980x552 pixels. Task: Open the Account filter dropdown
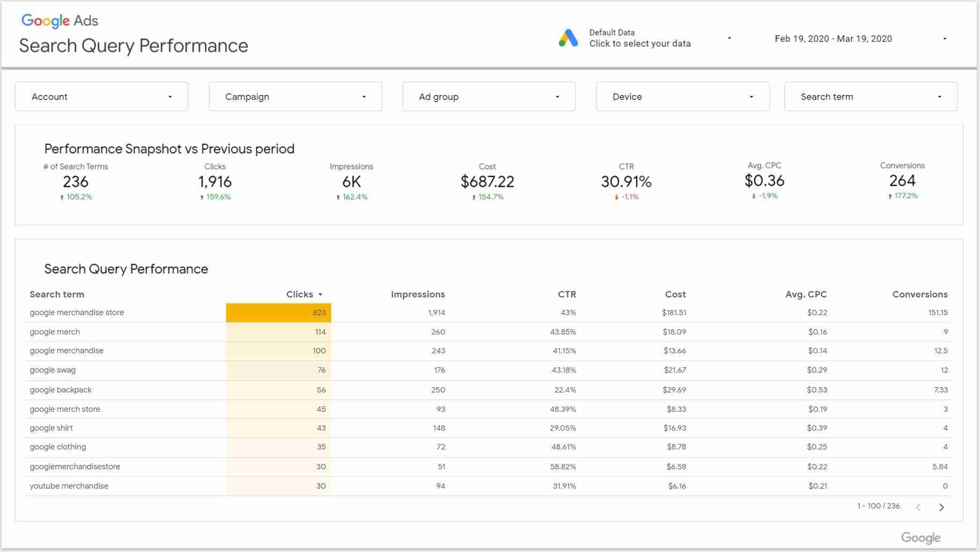coord(102,97)
